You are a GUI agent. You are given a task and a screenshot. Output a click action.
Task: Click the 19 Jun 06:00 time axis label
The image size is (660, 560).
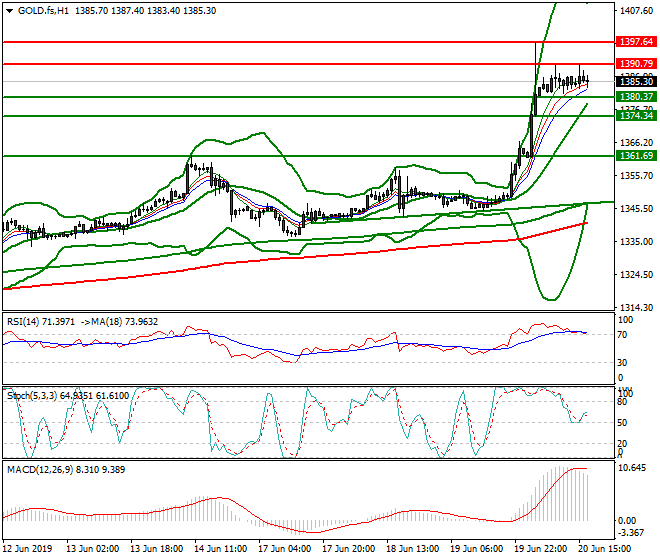476,549
